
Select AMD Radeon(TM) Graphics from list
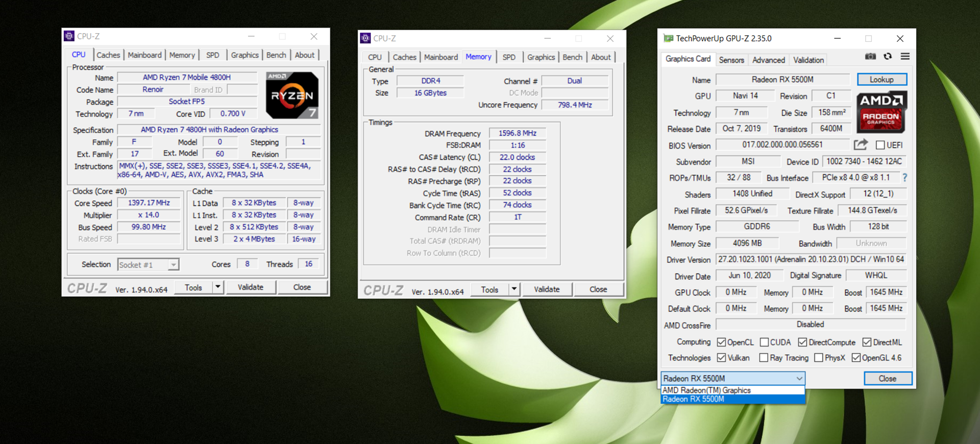click(732, 390)
